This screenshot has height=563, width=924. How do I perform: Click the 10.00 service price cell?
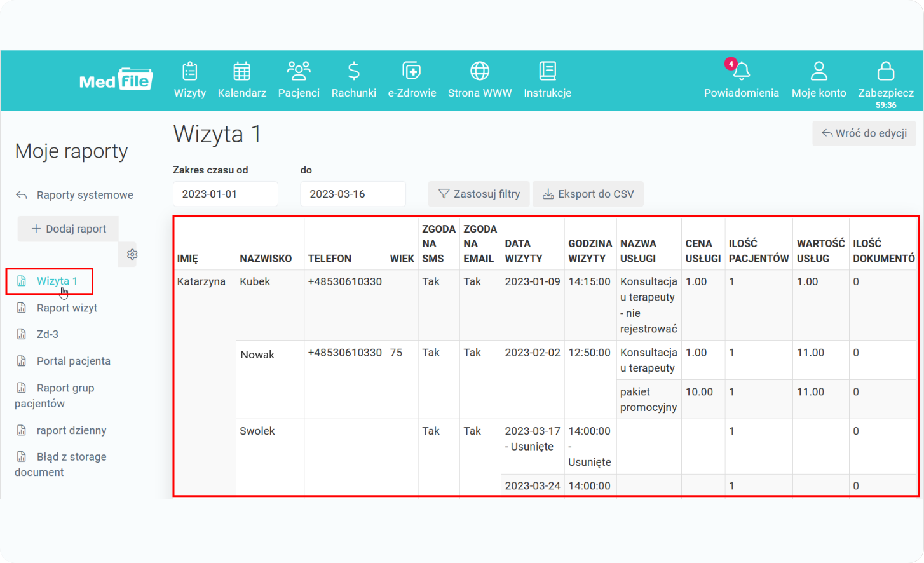(x=699, y=392)
